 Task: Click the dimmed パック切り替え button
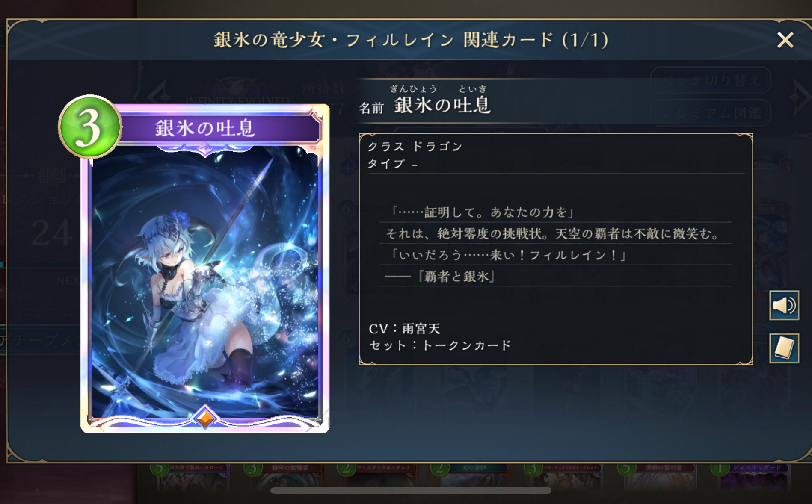click(x=711, y=80)
